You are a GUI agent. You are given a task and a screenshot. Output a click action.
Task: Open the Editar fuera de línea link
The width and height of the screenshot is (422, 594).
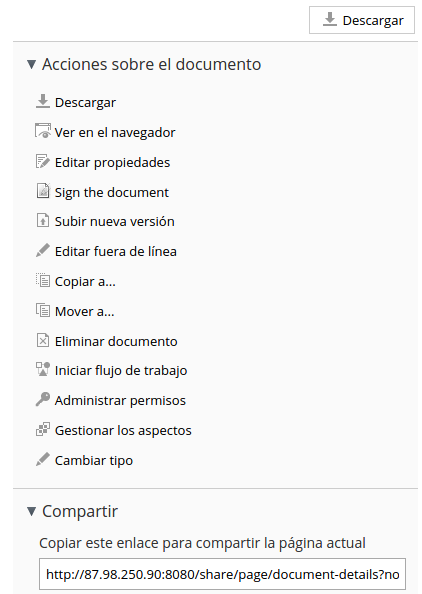tap(116, 252)
